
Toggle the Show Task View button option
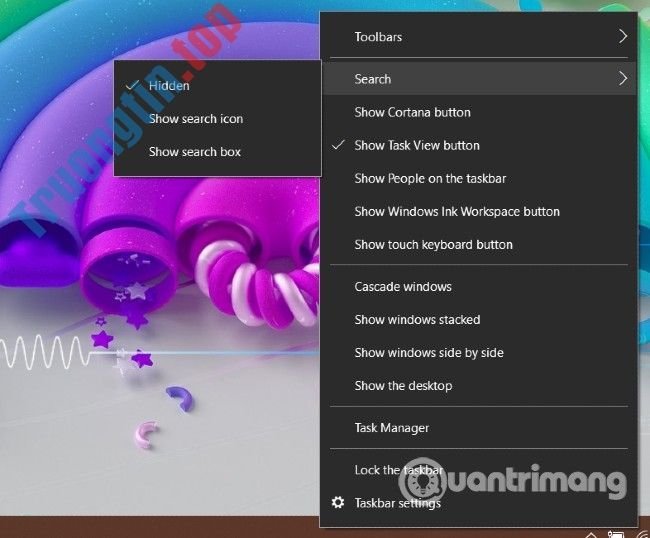[416, 145]
